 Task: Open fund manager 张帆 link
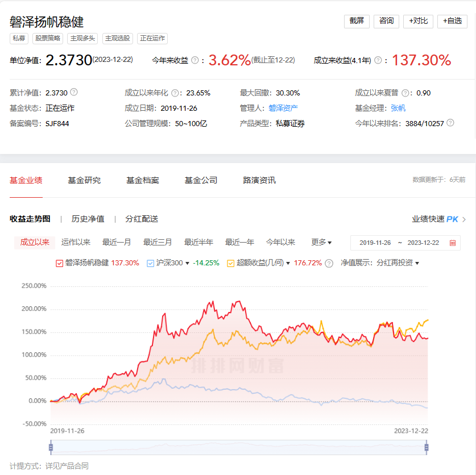coord(398,109)
